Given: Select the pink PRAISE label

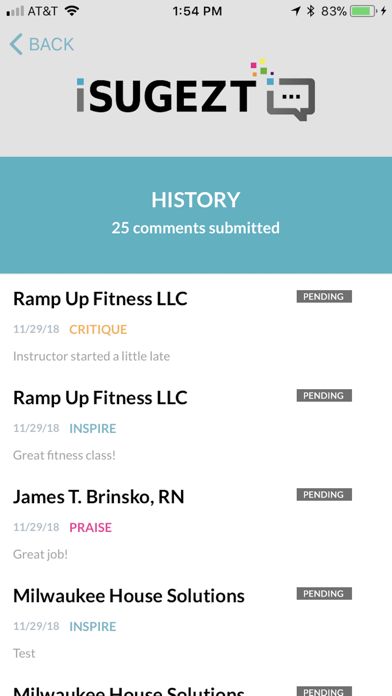Looking at the screenshot, I should coord(91,527).
